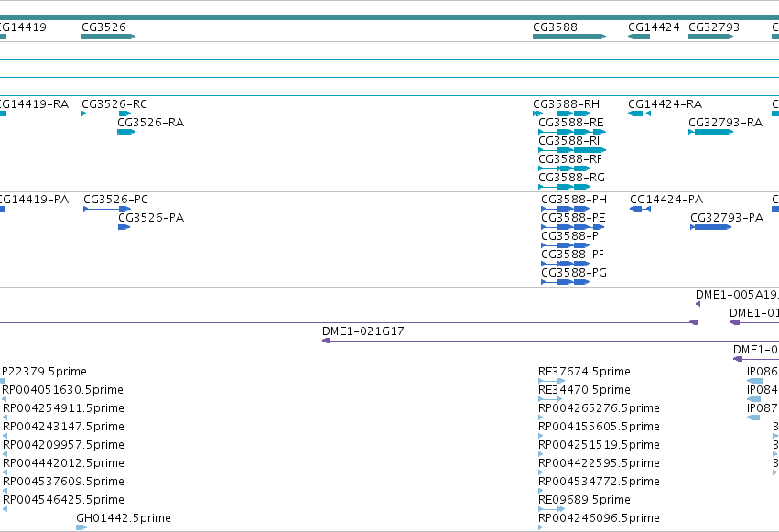Open EST RP004243147.5prime

click(5, 436)
